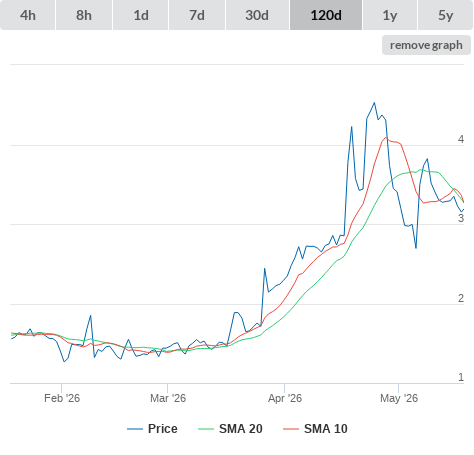Choose the 1d time range tab
Image resolution: width=474 pixels, height=455 pixels.
tap(141, 15)
